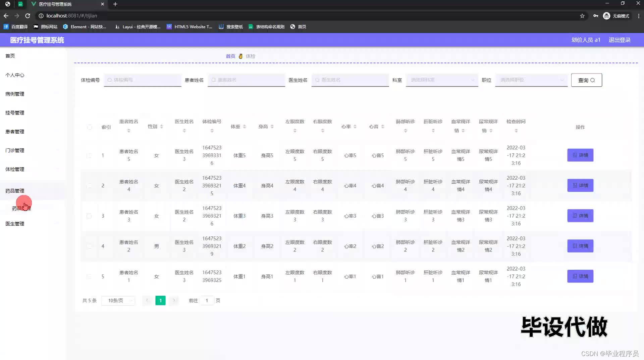
Task: Expand 医生管理 sidebar menu
Action: [33, 224]
